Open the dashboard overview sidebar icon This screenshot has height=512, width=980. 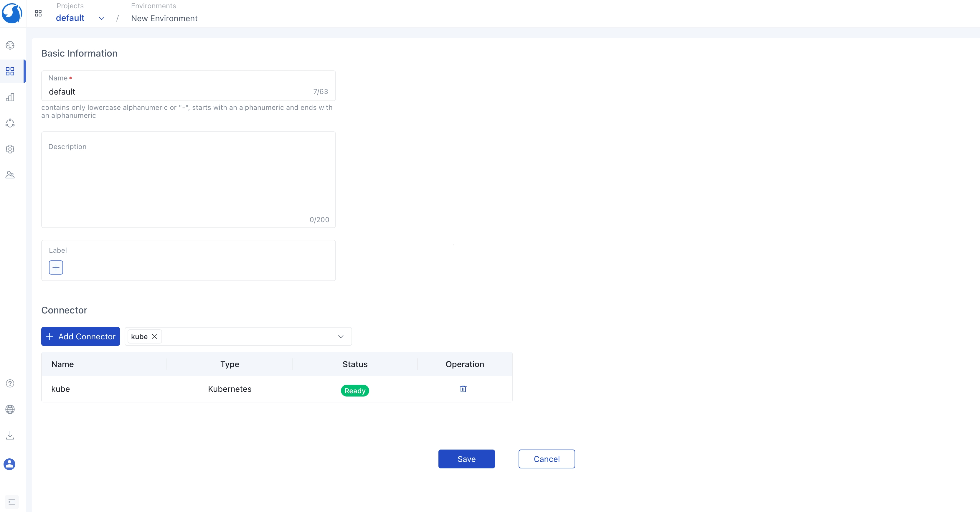(x=10, y=46)
